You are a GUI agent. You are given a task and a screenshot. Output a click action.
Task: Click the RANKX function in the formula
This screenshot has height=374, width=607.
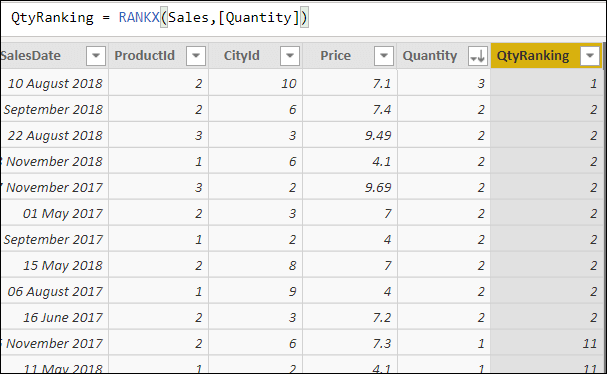[139, 17]
